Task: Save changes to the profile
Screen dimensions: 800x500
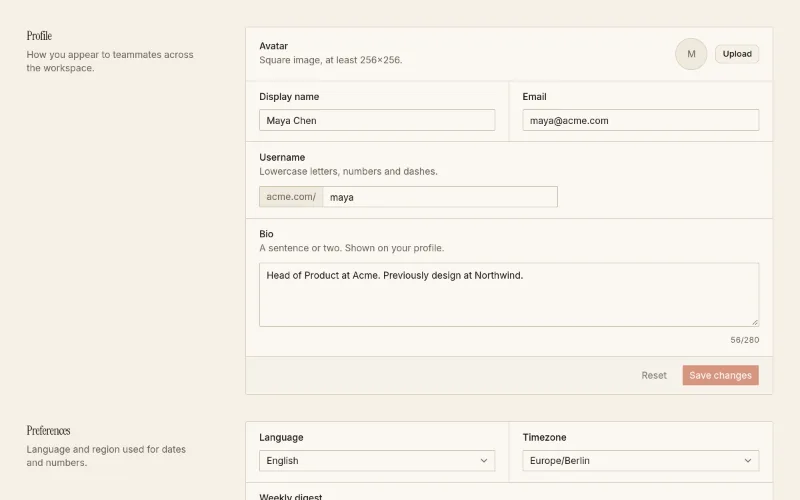Action: coord(720,376)
